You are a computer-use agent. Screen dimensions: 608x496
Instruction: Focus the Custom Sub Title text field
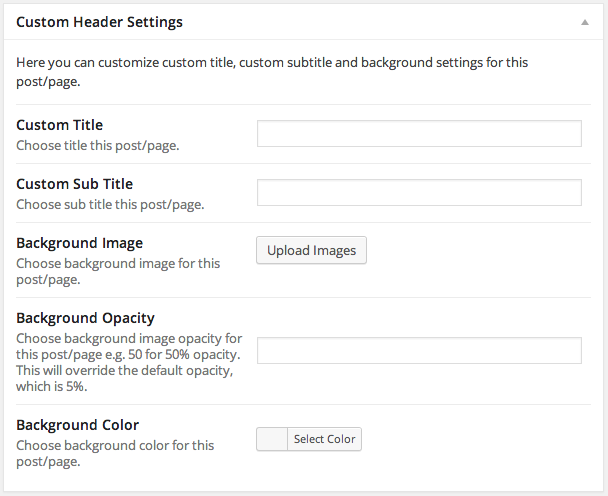coord(419,192)
